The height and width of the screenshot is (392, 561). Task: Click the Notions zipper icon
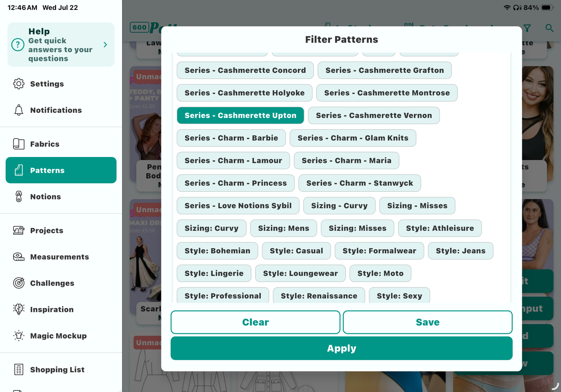pos(19,197)
